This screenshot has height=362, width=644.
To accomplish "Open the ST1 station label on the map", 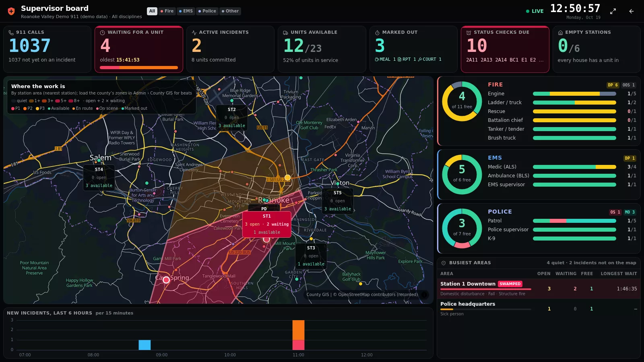I will click(x=267, y=224).
